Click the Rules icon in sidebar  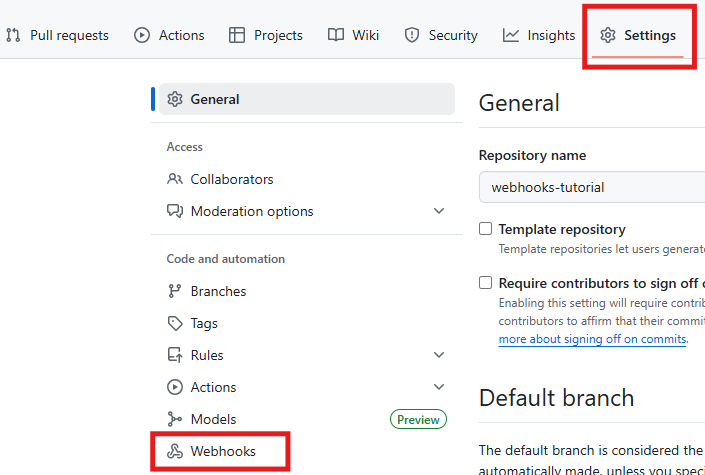point(175,355)
